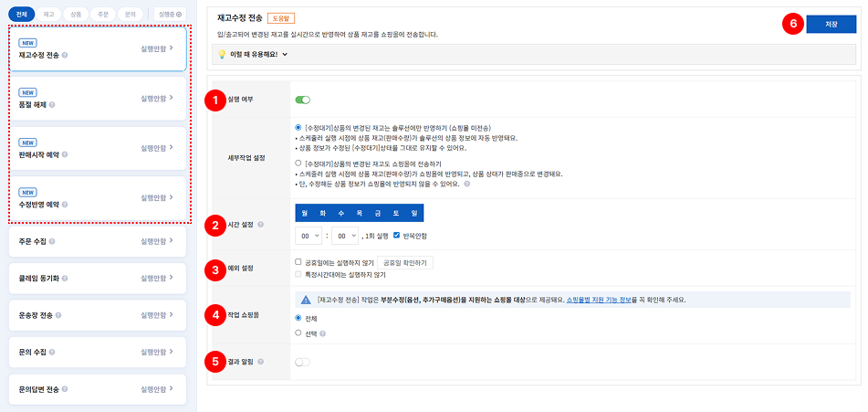Toggle the 실행 여부 switch off
The width and height of the screenshot is (868, 412).
(x=302, y=100)
